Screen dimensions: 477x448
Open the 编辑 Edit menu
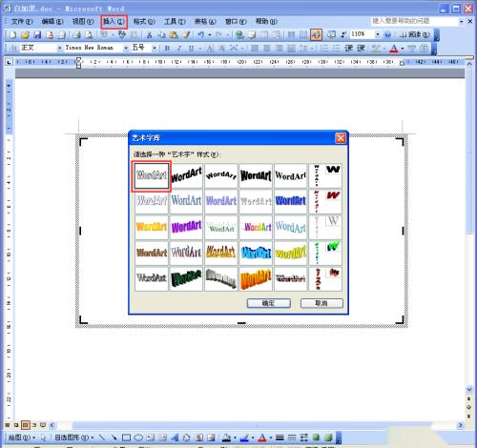point(52,22)
